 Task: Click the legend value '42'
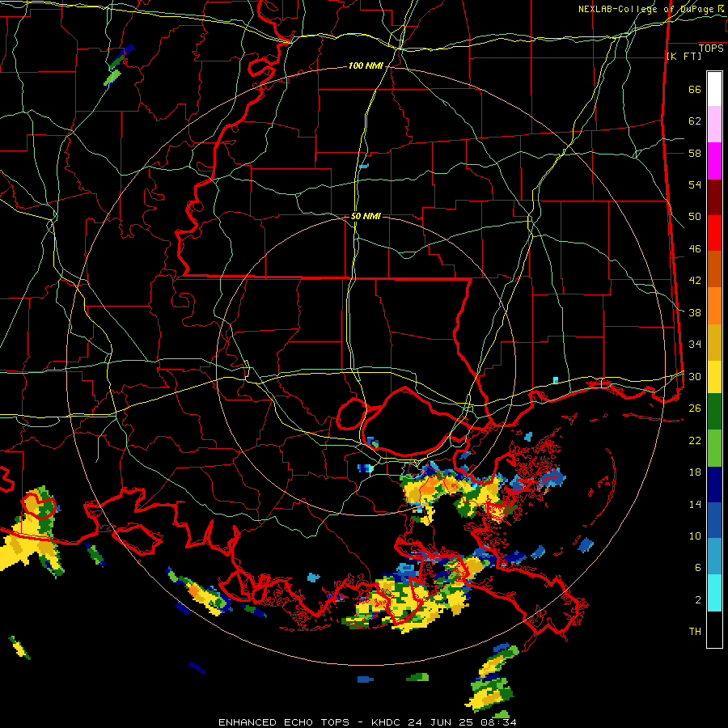(x=695, y=281)
